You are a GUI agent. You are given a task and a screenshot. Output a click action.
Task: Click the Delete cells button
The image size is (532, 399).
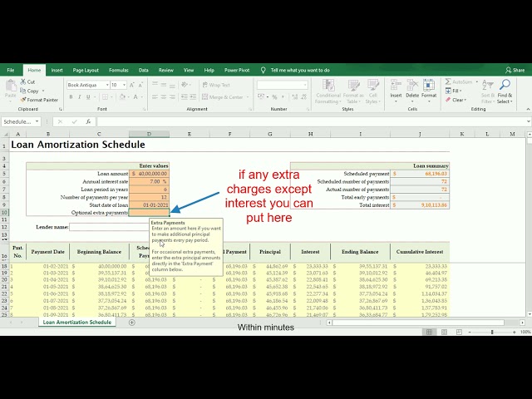point(412,91)
